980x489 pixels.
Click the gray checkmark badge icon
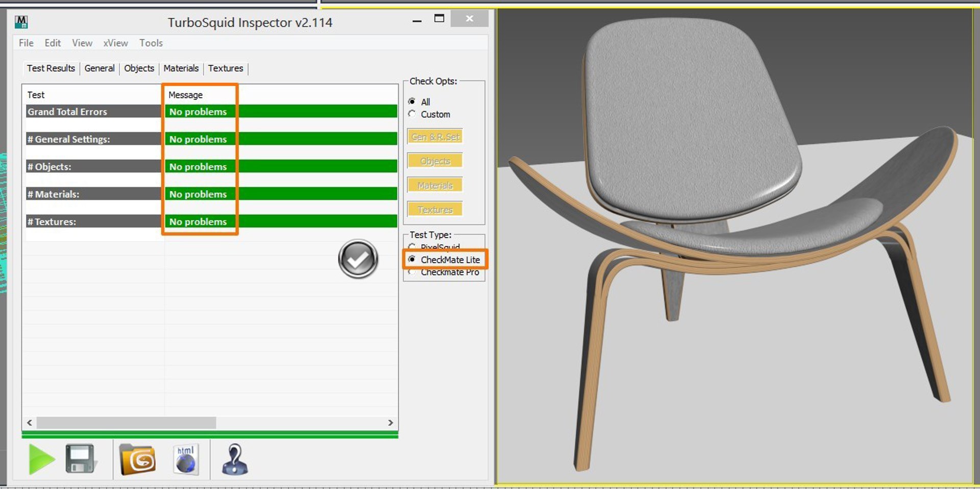point(358,259)
